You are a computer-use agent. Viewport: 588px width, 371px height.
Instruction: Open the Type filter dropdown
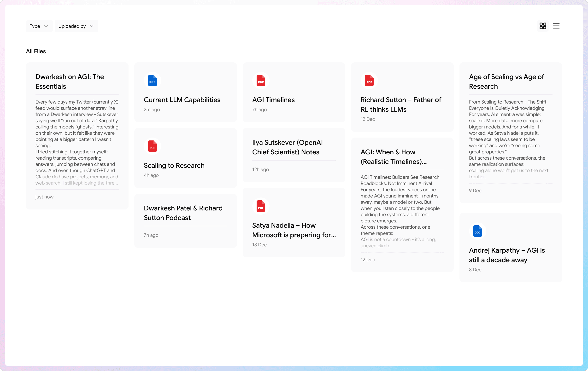39,26
